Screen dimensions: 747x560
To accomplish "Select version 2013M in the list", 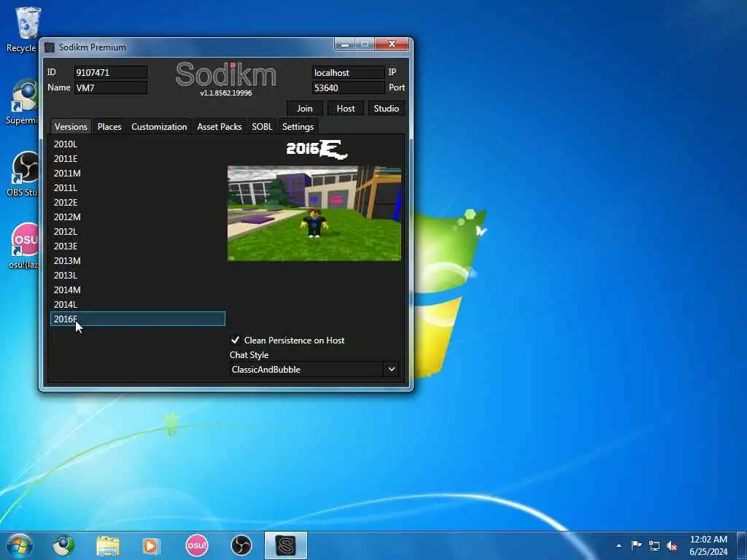I will (x=138, y=260).
